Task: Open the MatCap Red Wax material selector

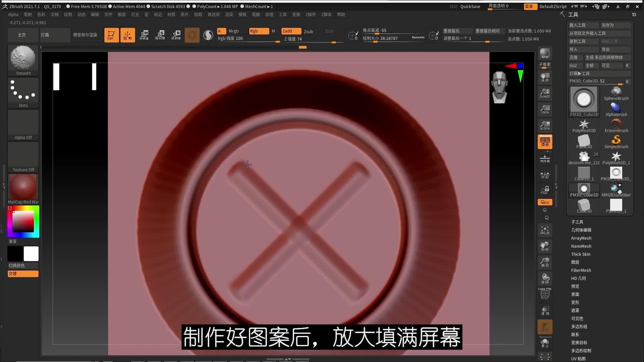Action: coord(23,189)
